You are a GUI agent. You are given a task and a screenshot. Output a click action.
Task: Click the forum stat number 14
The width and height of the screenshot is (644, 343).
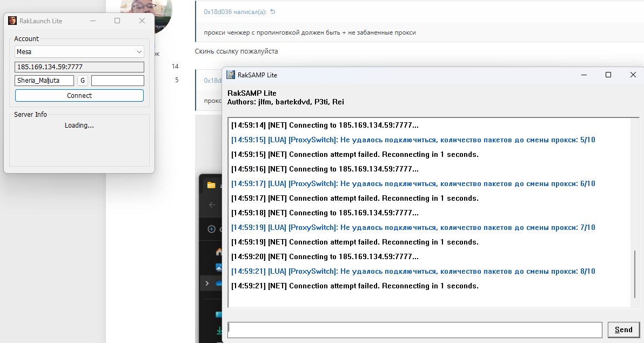[176, 66]
